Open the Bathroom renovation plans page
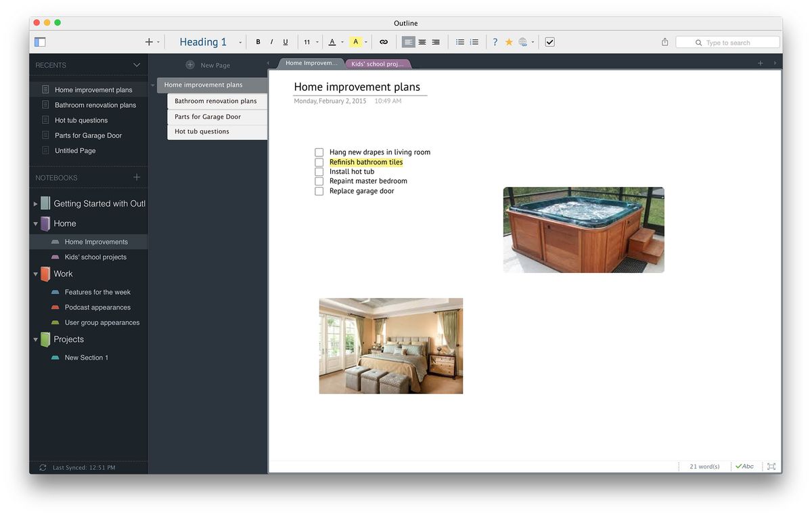Image resolution: width=812 pixels, height=516 pixels. (217, 100)
